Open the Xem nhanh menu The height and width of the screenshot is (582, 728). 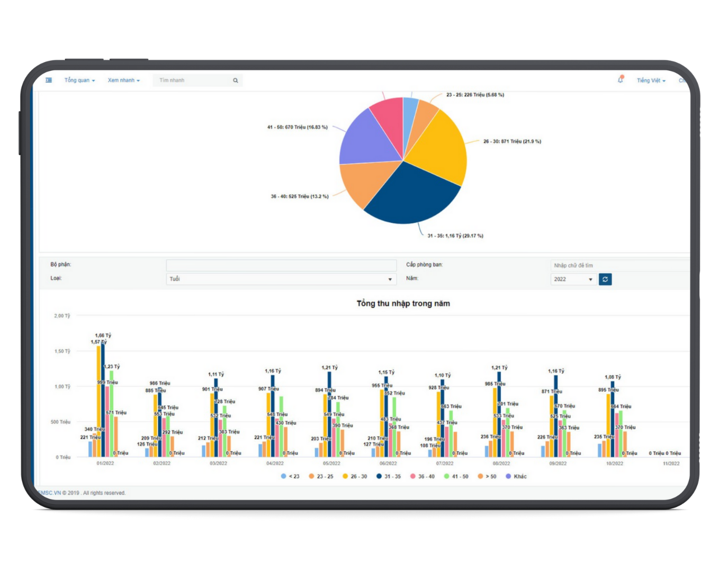click(x=123, y=80)
